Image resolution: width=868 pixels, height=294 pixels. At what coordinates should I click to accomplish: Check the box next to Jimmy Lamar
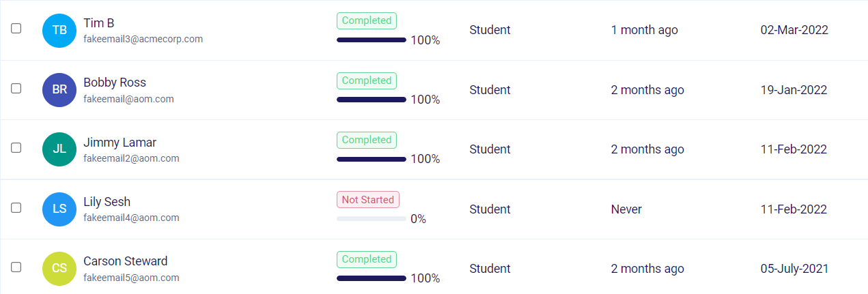tap(16, 147)
